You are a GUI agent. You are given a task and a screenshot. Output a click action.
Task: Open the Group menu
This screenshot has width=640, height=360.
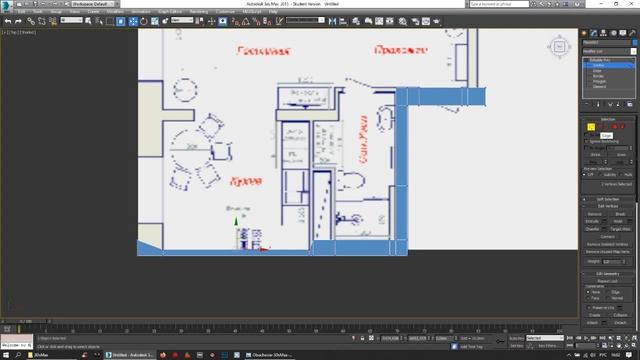[56, 12]
